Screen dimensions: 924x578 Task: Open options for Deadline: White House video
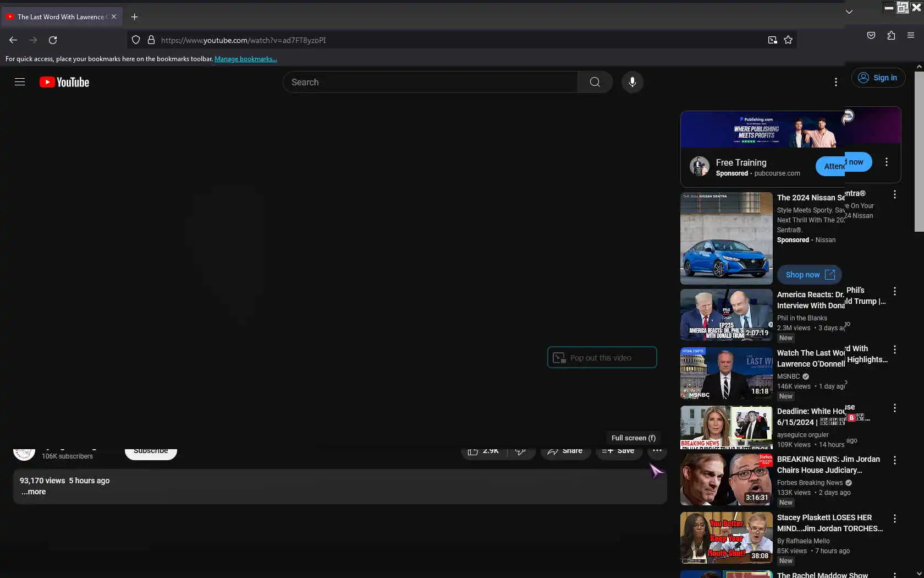coord(895,408)
